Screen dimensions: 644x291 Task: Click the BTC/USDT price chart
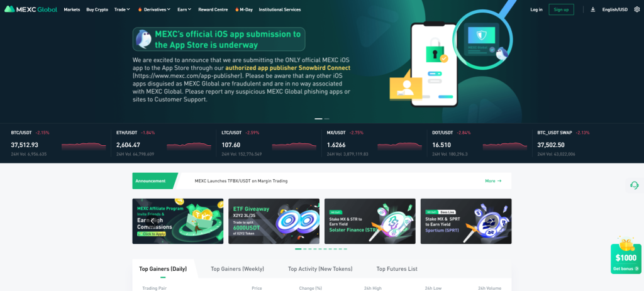click(84, 146)
